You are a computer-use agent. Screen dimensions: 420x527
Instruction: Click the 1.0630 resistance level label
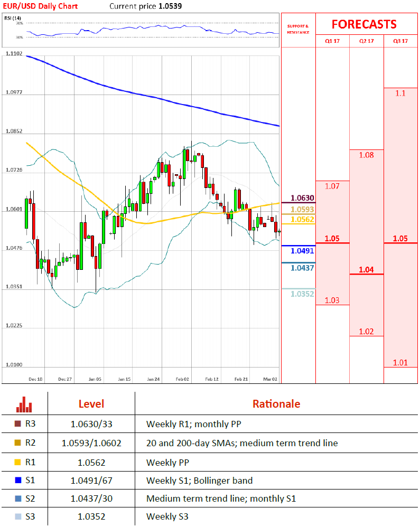(x=302, y=198)
